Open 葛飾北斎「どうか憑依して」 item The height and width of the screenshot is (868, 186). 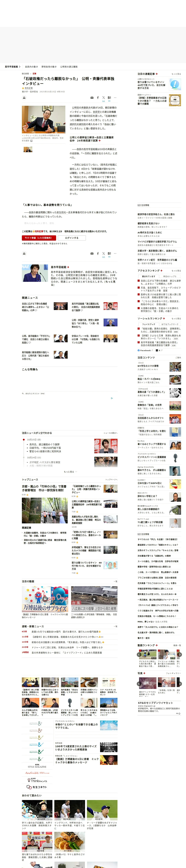(151, 392)
